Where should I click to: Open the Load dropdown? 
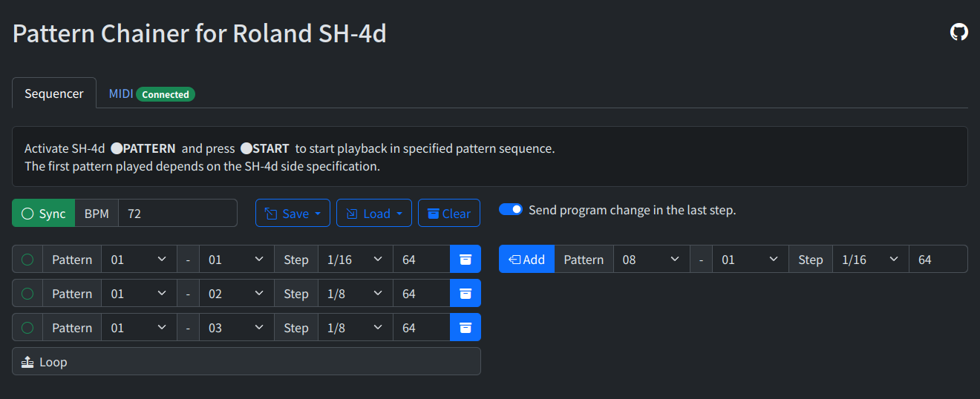[x=374, y=214]
